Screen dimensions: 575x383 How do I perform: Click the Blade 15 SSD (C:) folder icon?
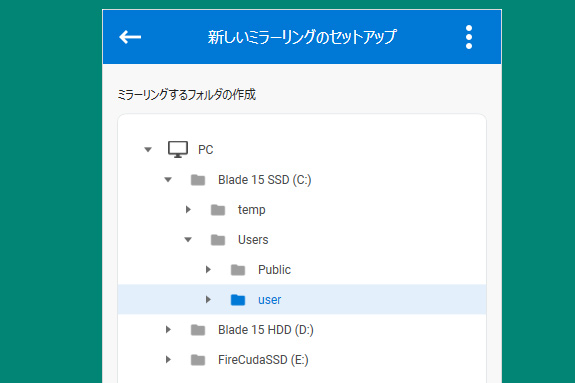(x=198, y=180)
